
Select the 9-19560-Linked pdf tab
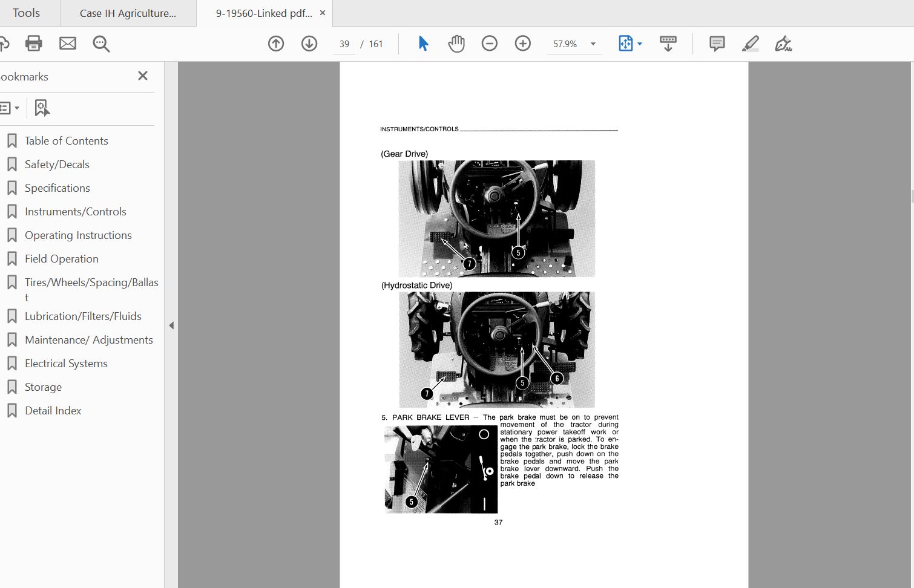click(x=265, y=13)
